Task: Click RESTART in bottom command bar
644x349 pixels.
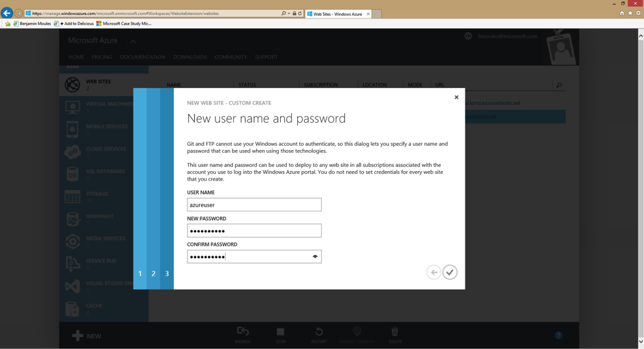Action: [319, 335]
